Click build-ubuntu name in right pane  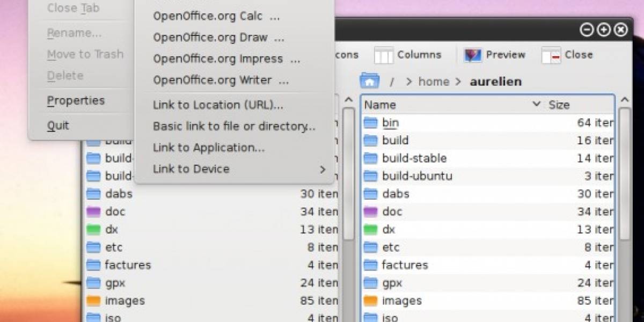(x=417, y=175)
